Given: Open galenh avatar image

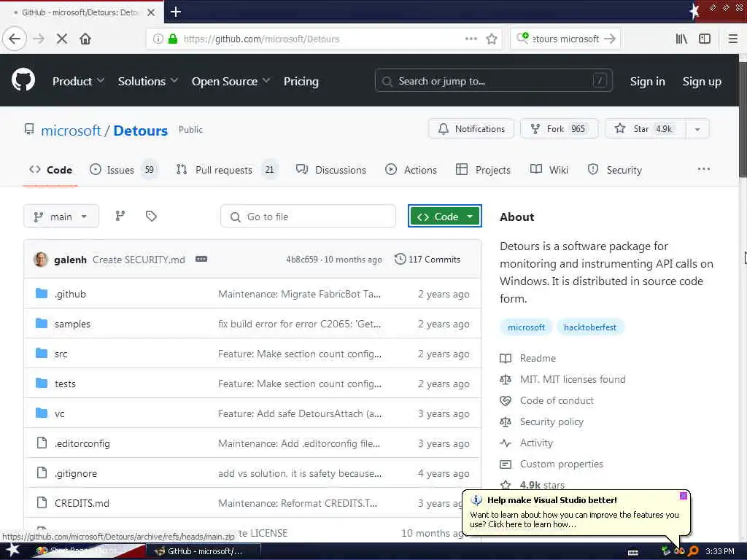Looking at the screenshot, I should tap(41, 259).
